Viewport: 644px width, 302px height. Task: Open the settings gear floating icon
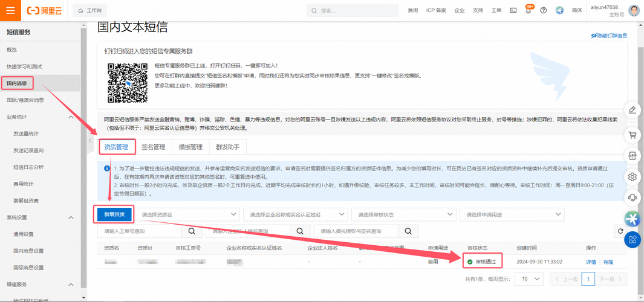click(633, 177)
